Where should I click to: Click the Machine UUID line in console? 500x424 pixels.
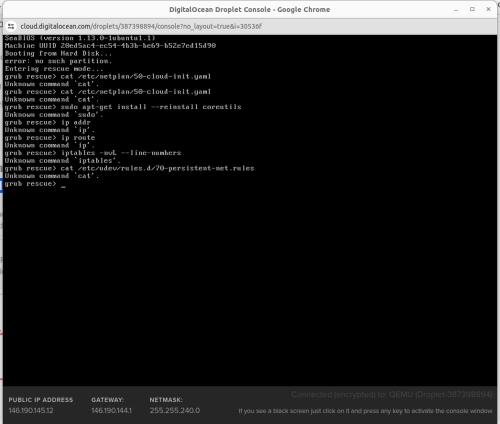point(110,46)
